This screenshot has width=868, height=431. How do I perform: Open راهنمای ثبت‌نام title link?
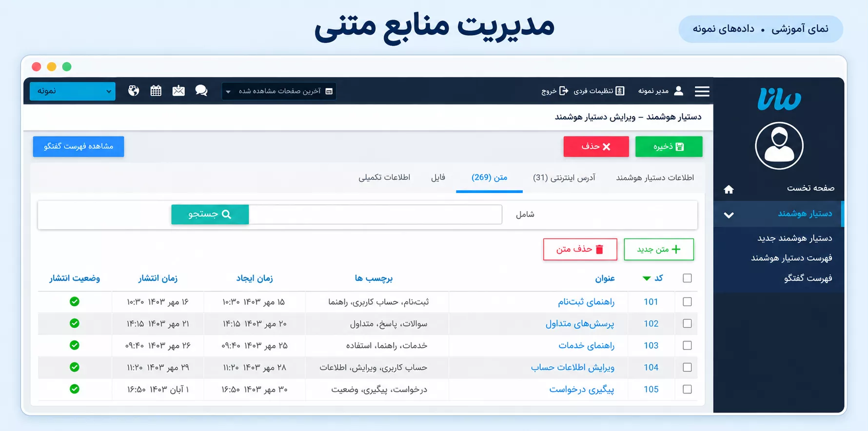(x=586, y=302)
